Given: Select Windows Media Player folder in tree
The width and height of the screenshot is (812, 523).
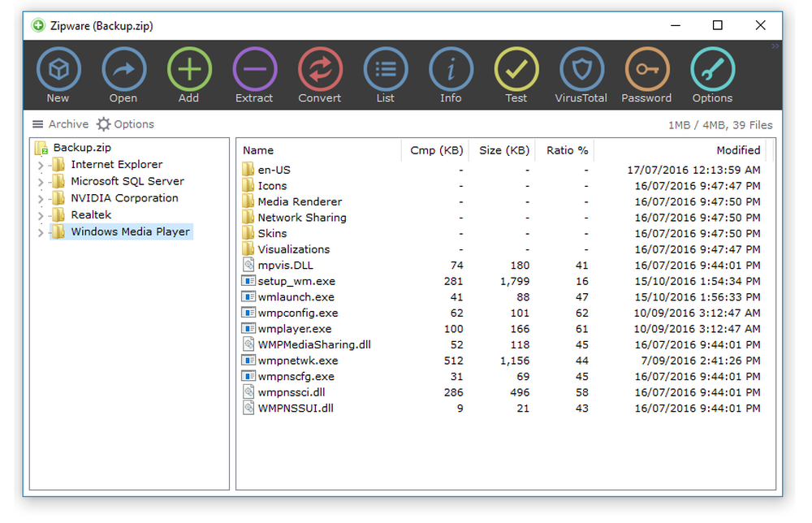Looking at the screenshot, I should coord(121,231).
